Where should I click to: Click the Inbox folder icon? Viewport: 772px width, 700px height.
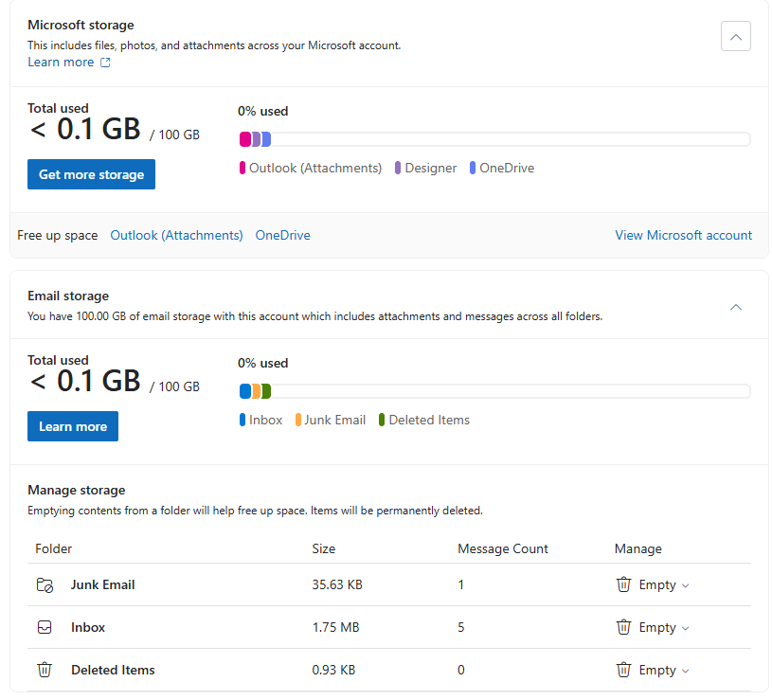45,627
